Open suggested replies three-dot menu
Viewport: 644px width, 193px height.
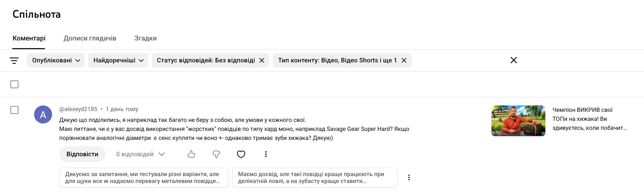pyautogui.click(x=409, y=177)
